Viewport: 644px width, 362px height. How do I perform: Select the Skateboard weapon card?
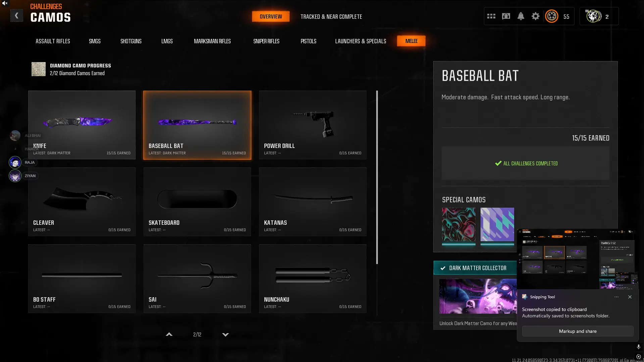(197, 202)
